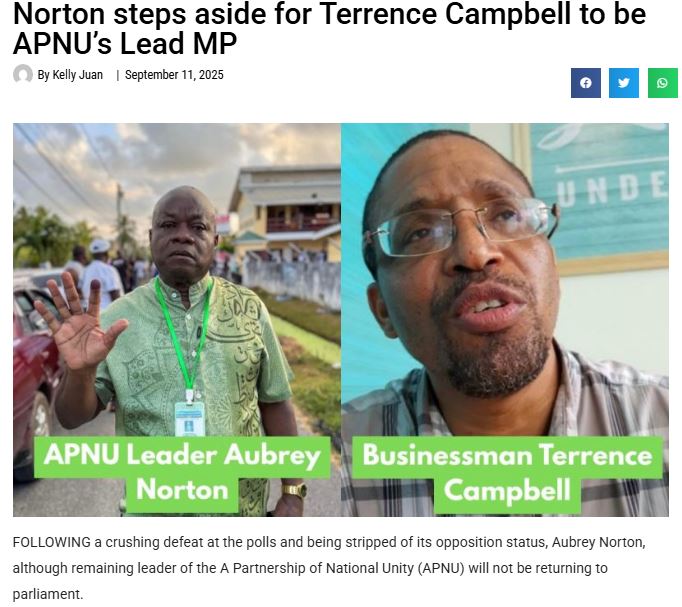Screen dimensions: 682x607
Task: Click the Businessman Terrence Campbell caption
Action: point(507,473)
